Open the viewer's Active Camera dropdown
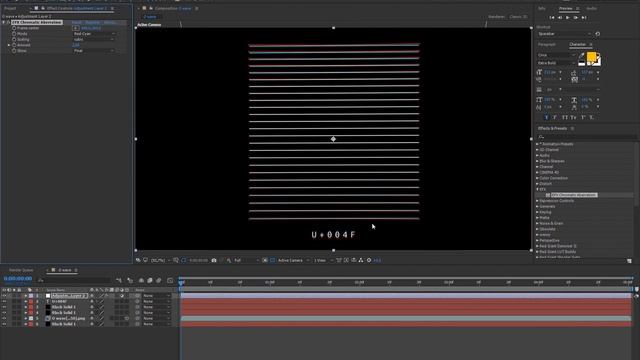The image size is (640, 360). tap(293, 260)
